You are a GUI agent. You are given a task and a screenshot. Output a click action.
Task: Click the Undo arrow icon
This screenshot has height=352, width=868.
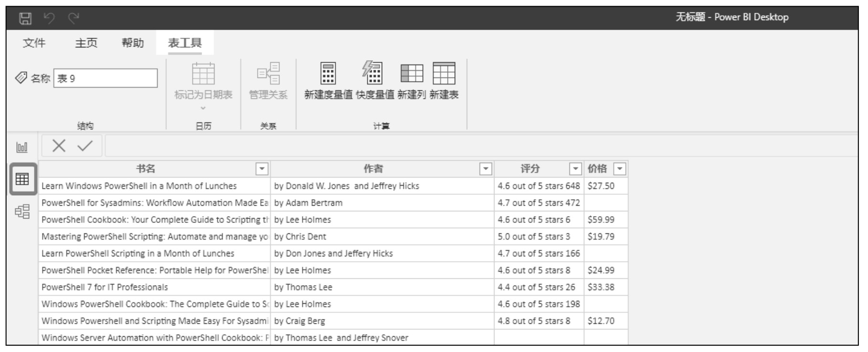coord(49,18)
